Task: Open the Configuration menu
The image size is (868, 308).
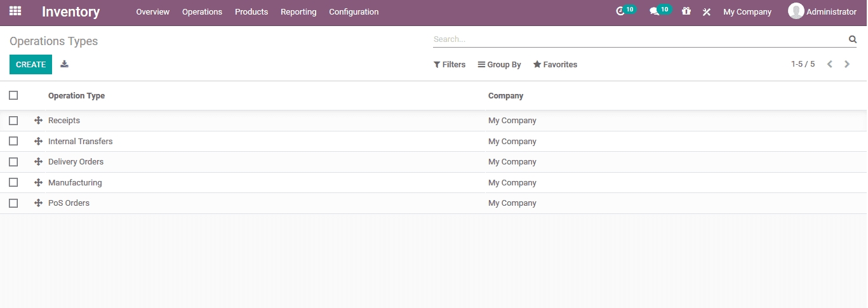Action: click(354, 12)
